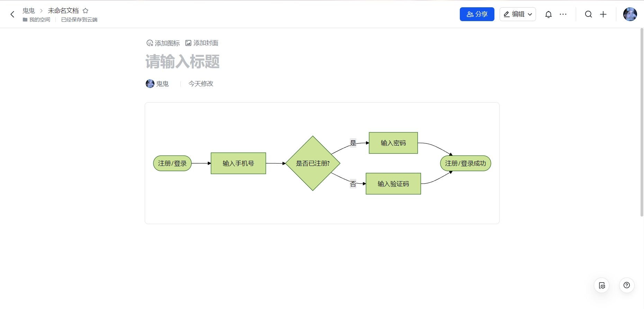Open the user profile avatar

[630, 14]
